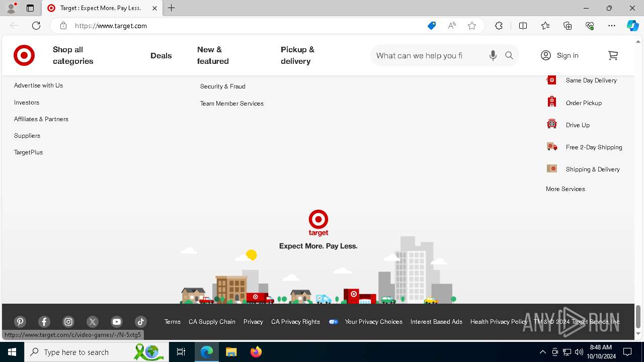Start voice search with microphone icon

pyautogui.click(x=493, y=55)
